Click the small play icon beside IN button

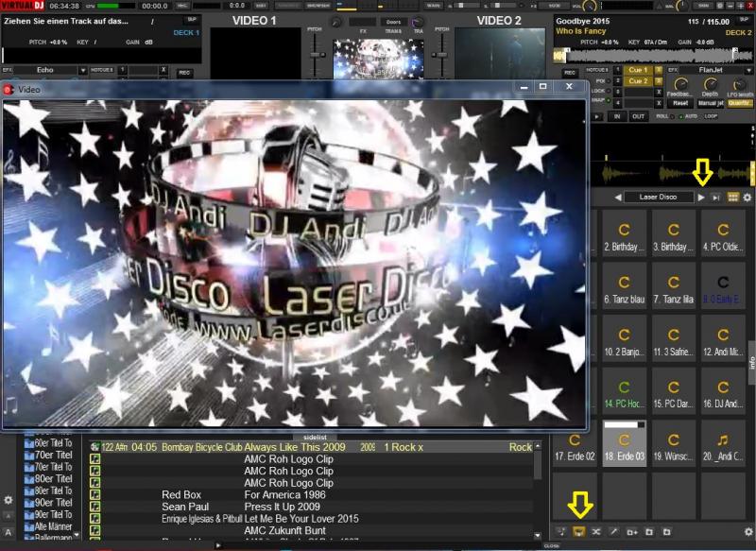pyautogui.click(x=597, y=116)
